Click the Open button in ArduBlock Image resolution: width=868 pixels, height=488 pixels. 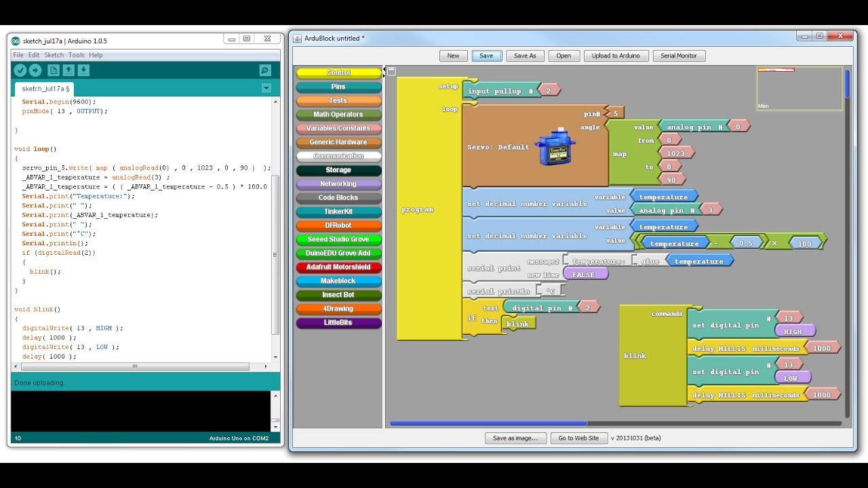(x=564, y=56)
